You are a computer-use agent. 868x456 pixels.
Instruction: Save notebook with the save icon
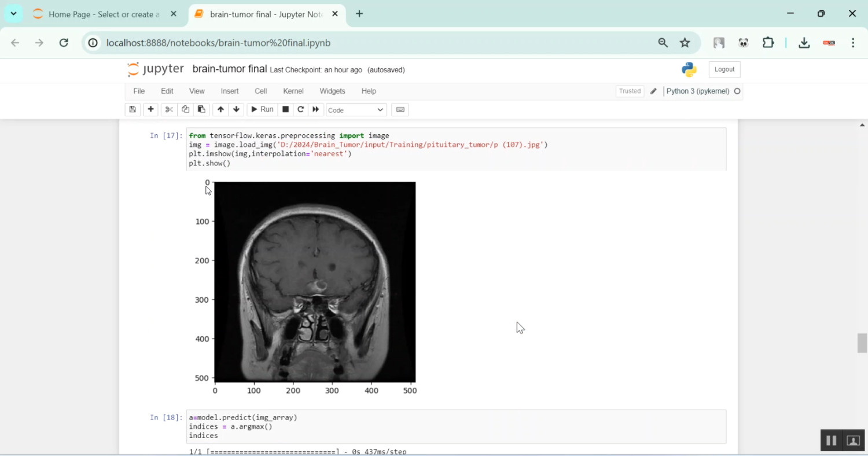(133, 109)
